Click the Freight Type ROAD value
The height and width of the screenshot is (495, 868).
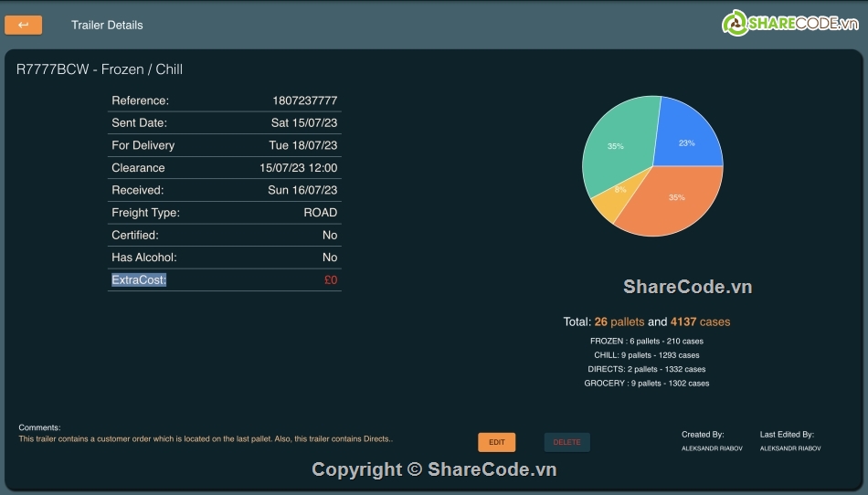(321, 213)
